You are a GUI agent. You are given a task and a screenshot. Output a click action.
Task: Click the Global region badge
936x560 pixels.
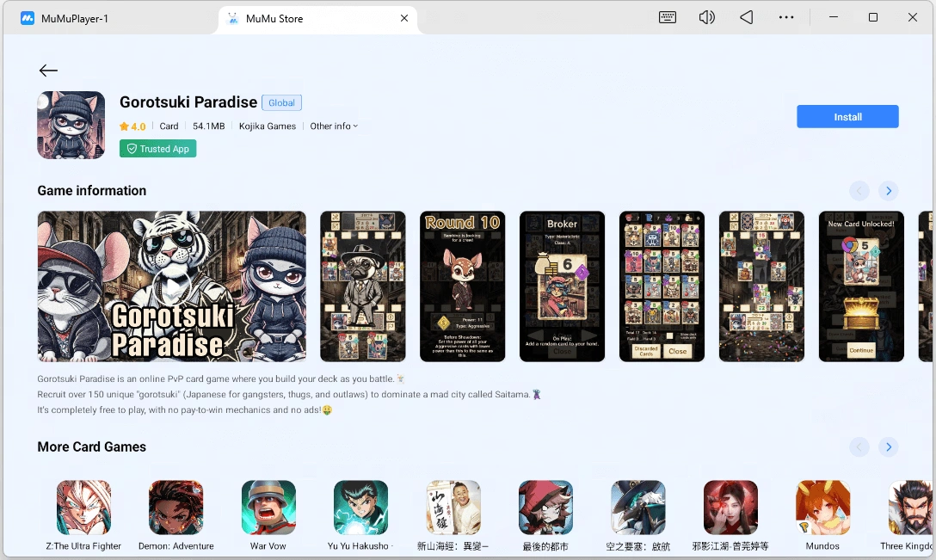281,102
